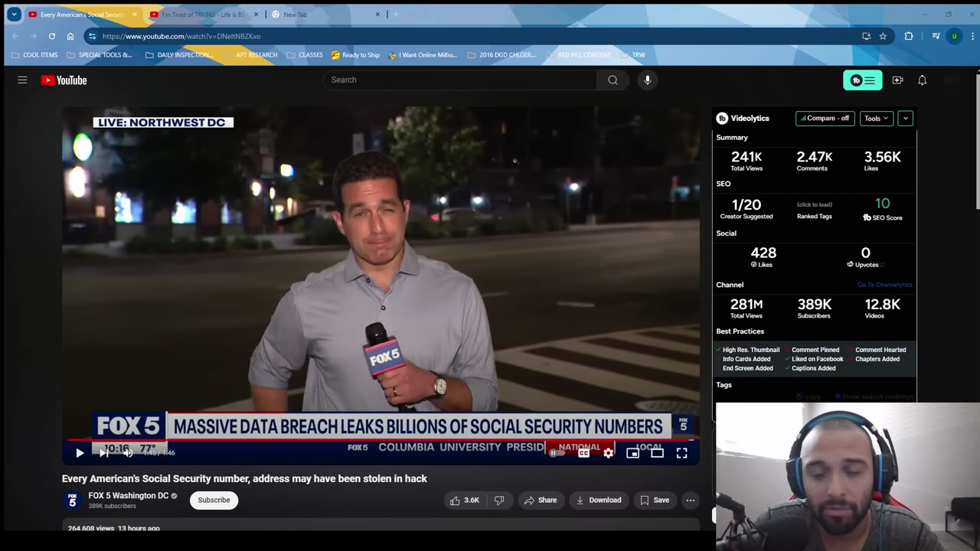Like the video (3.6K)
Image resolution: width=980 pixels, height=551 pixels.
pyautogui.click(x=465, y=500)
